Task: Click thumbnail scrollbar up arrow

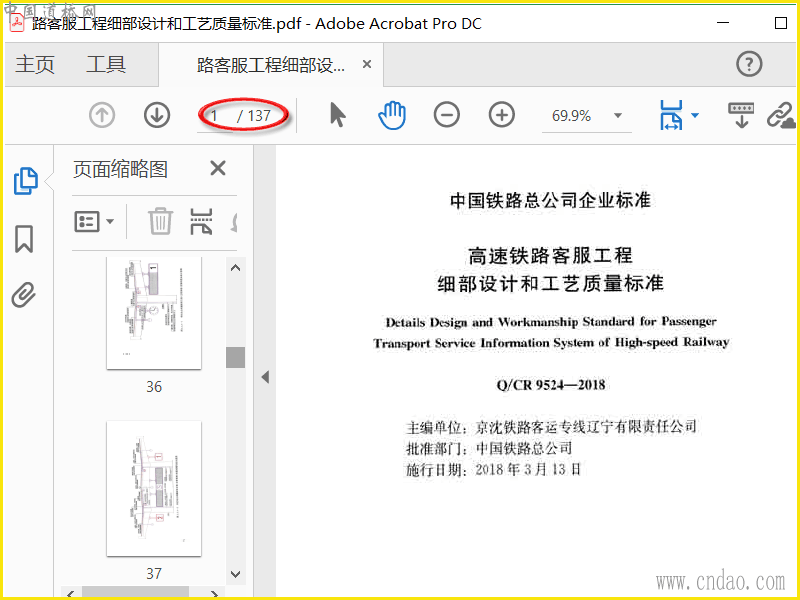Action: coord(235,268)
